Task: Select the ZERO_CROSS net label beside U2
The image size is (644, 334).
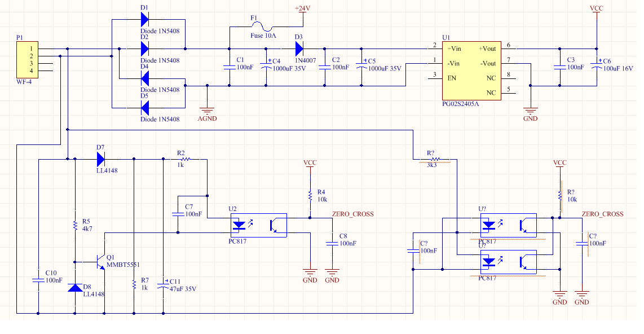Action: 352,214
